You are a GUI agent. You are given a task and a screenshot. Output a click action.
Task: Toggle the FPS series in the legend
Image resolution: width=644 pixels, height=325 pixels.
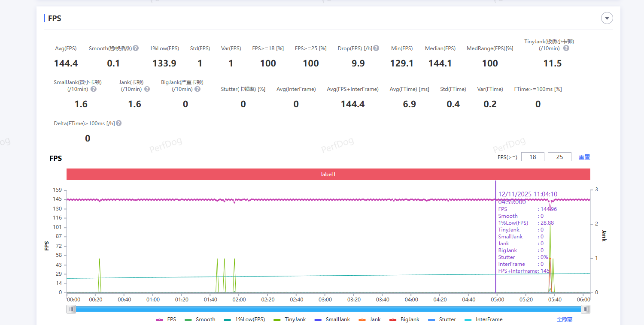click(x=166, y=319)
